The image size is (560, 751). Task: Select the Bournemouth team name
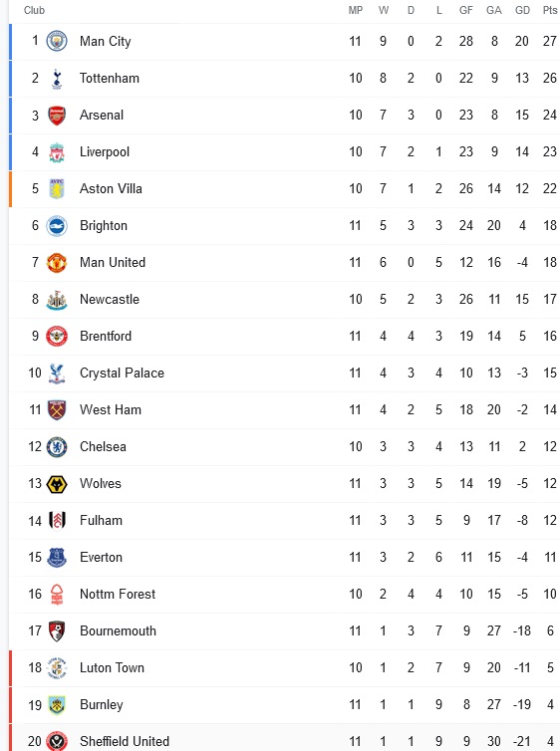click(118, 631)
